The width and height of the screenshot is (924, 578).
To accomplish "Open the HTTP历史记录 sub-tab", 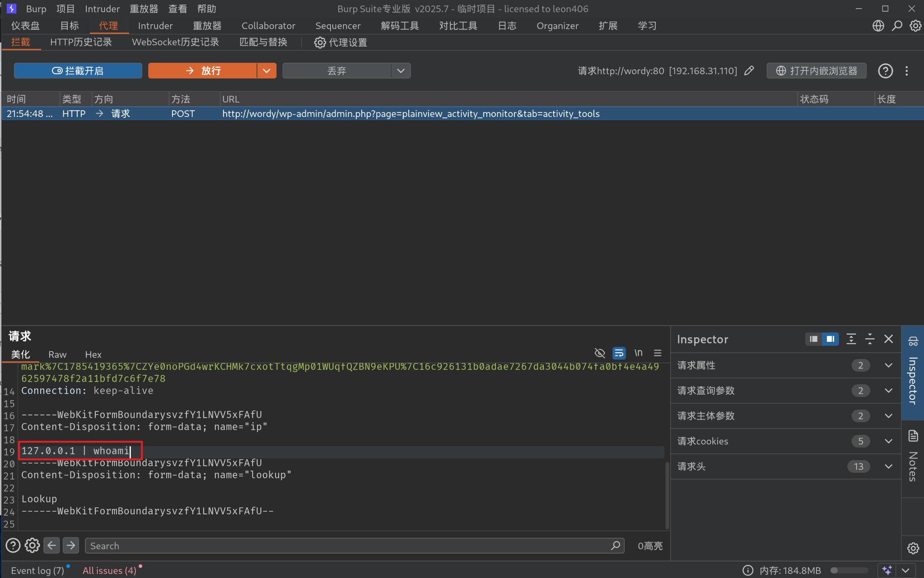I will pyautogui.click(x=81, y=42).
